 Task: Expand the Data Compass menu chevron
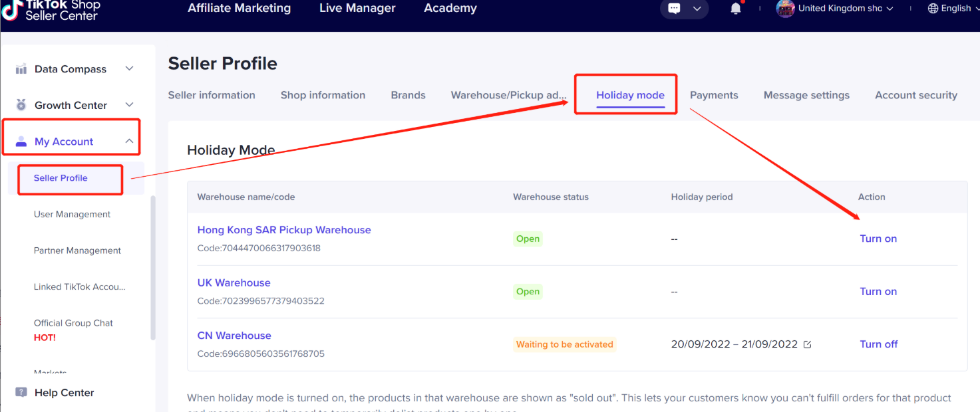(130, 68)
